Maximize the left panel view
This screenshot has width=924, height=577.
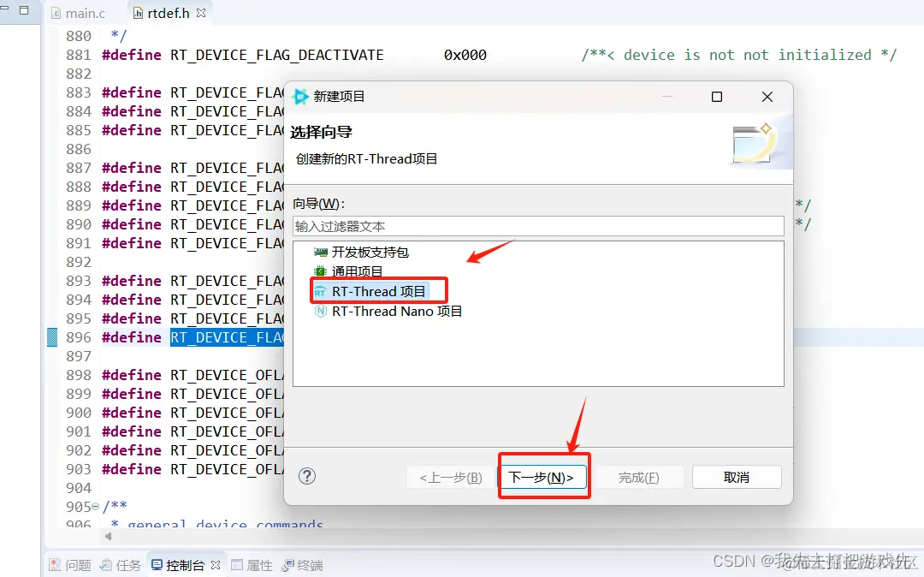24,10
